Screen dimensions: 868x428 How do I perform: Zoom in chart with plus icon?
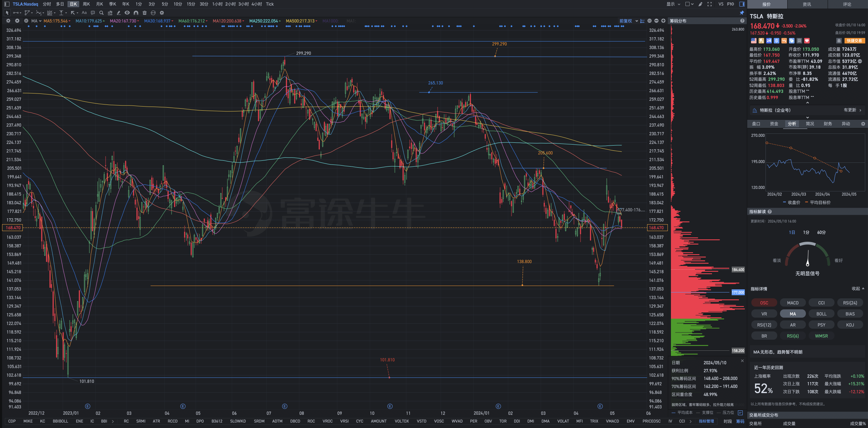point(663,21)
